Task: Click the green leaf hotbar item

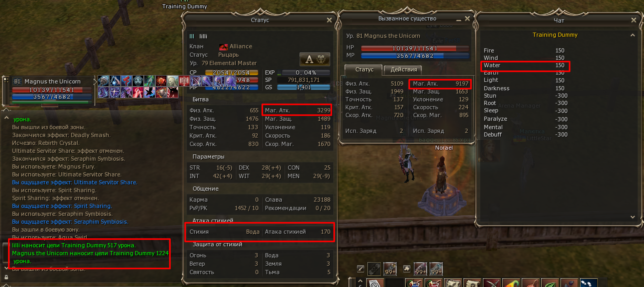Action: coord(550,283)
